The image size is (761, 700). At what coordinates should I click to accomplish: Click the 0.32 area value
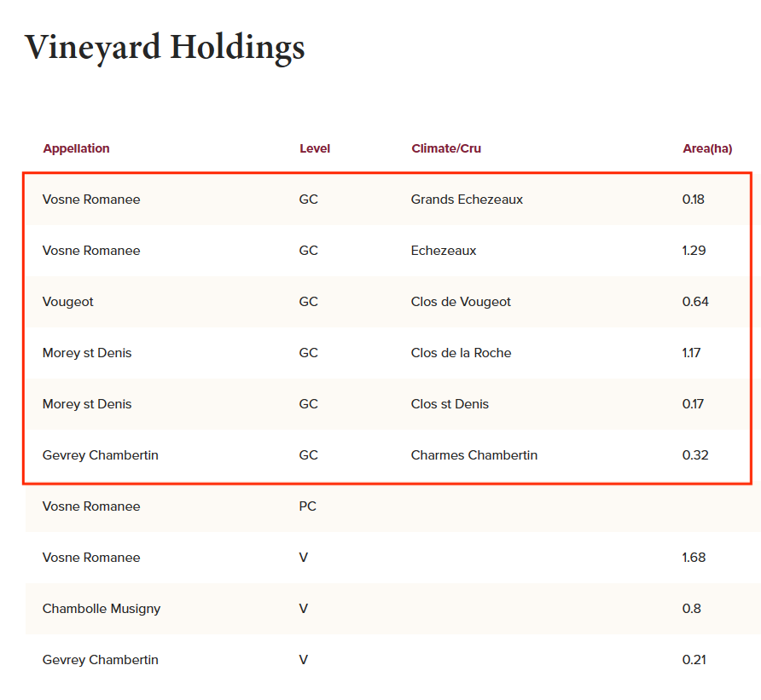point(694,455)
